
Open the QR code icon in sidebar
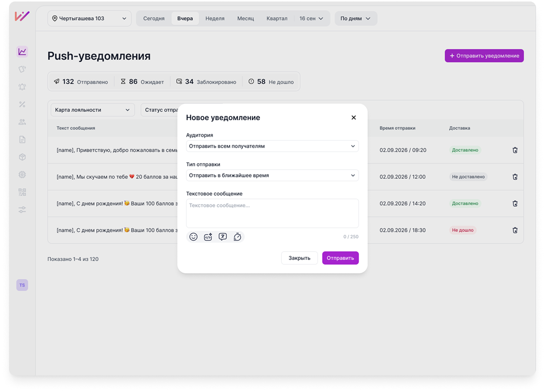point(22,192)
